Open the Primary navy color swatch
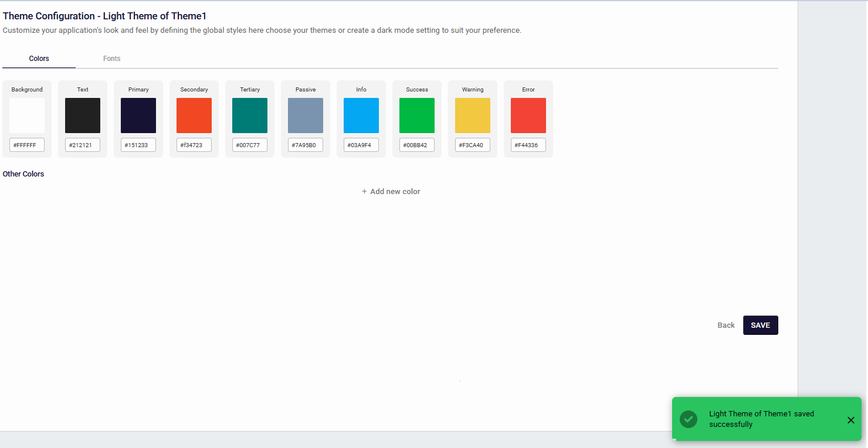 [138, 116]
